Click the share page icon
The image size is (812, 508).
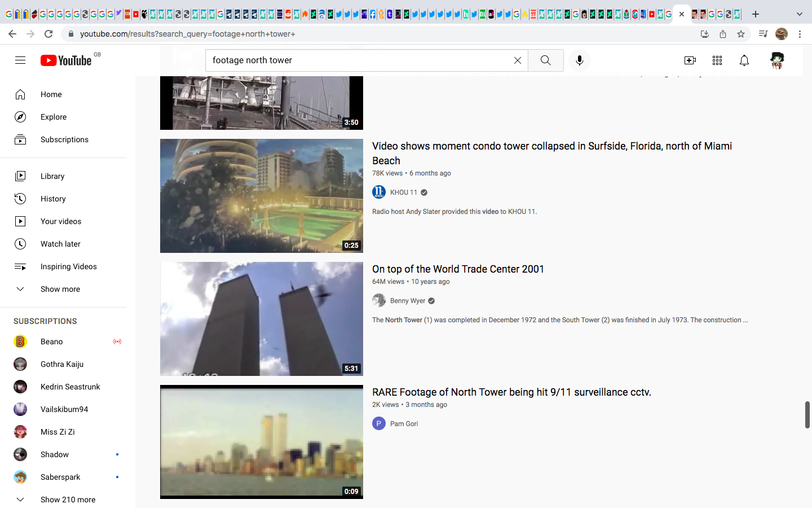tap(722, 34)
